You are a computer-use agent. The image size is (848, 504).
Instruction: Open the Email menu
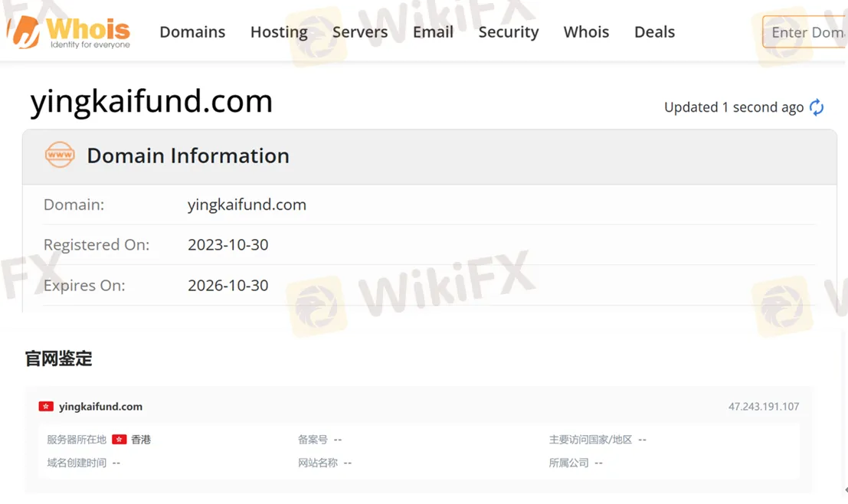434,32
